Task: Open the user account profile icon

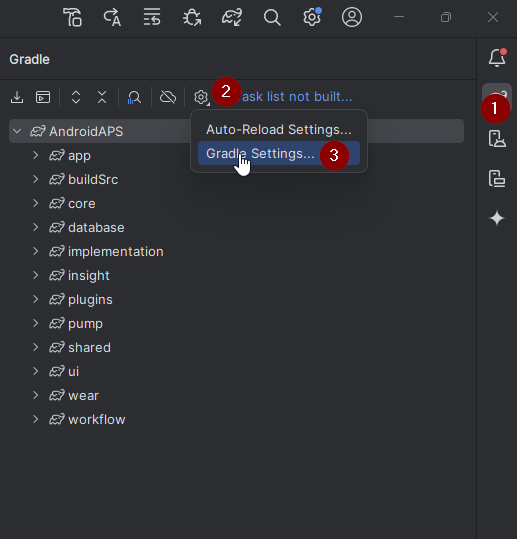Action: [x=352, y=17]
